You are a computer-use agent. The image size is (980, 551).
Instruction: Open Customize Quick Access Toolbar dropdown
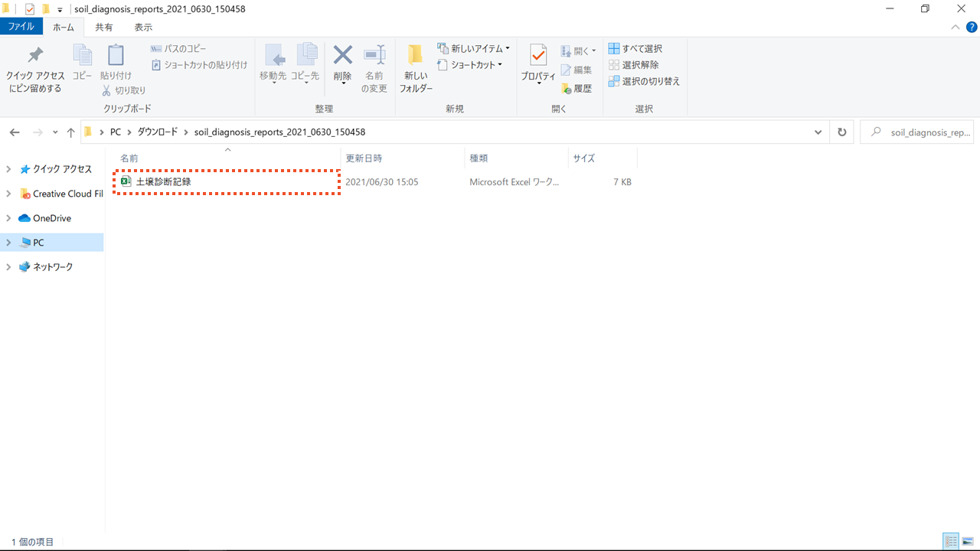click(60, 10)
